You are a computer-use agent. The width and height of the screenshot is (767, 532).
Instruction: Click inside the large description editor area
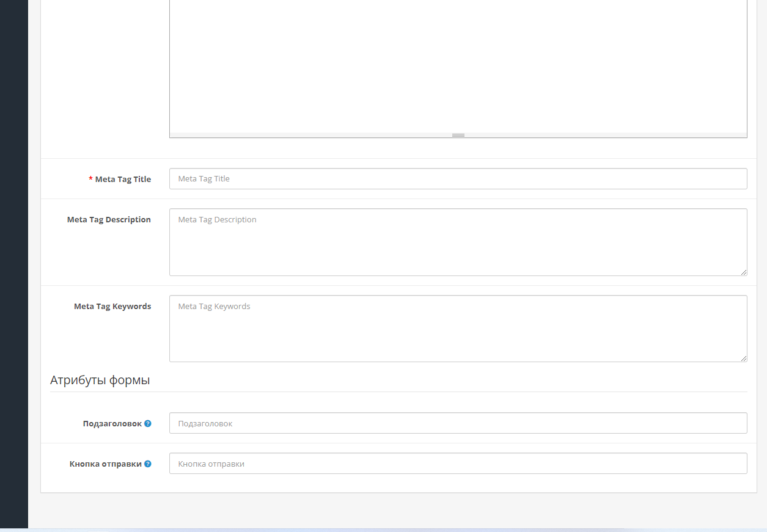(458, 61)
